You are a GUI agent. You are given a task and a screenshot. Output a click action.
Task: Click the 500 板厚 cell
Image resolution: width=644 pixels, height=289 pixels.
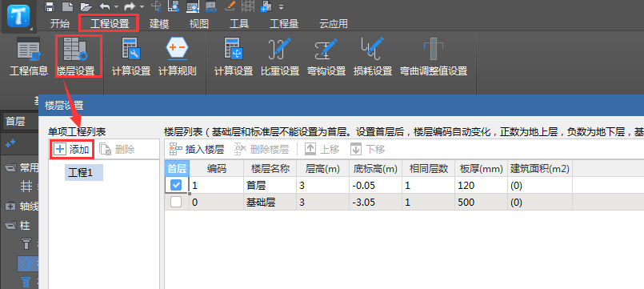(481, 203)
